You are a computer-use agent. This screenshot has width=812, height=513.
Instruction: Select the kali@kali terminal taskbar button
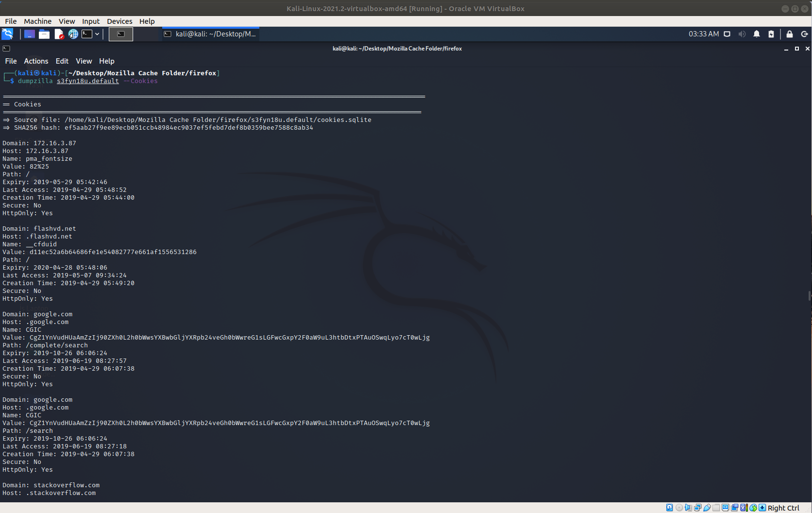click(210, 34)
